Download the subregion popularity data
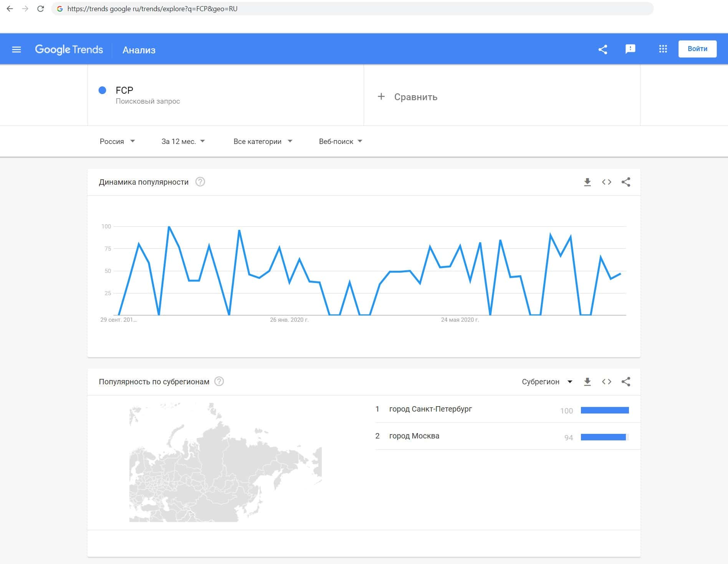Image resolution: width=728 pixels, height=564 pixels. pos(587,382)
